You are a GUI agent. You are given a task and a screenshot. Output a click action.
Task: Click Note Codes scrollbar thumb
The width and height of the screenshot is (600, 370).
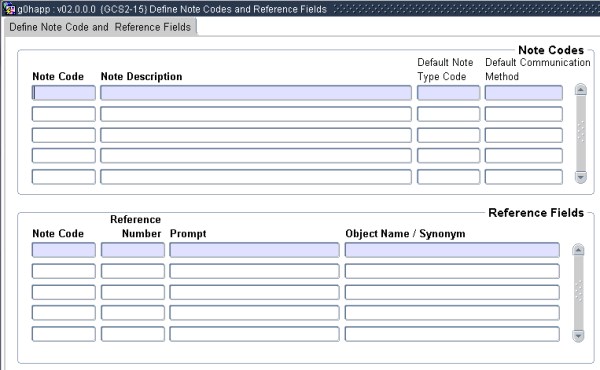(x=581, y=133)
